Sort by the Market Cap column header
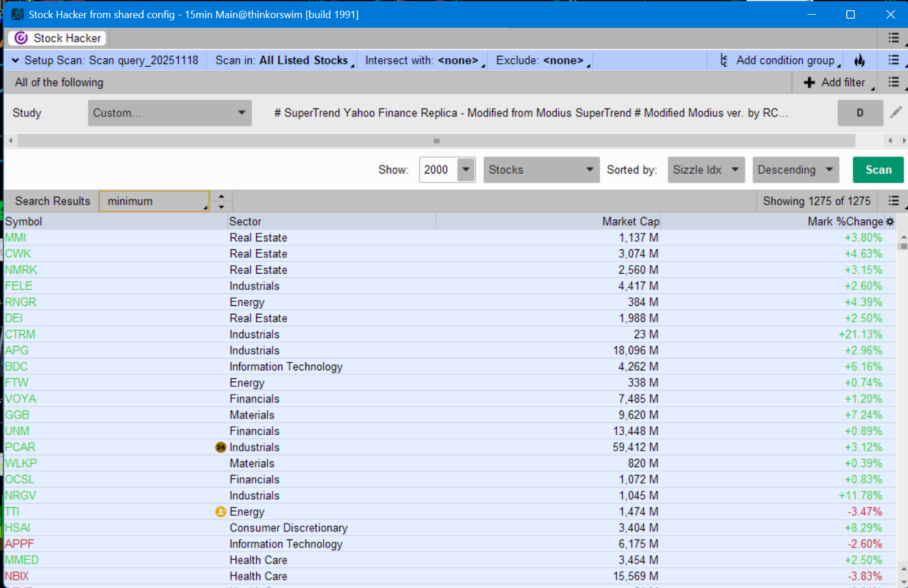 tap(548, 222)
